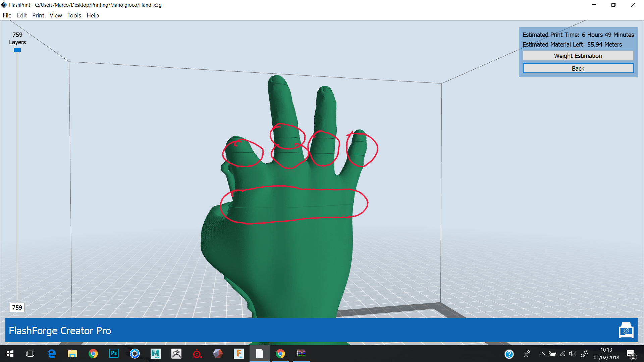The height and width of the screenshot is (362, 644).
Task: Open the File Explorer taskbar icon
Action: click(72, 353)
